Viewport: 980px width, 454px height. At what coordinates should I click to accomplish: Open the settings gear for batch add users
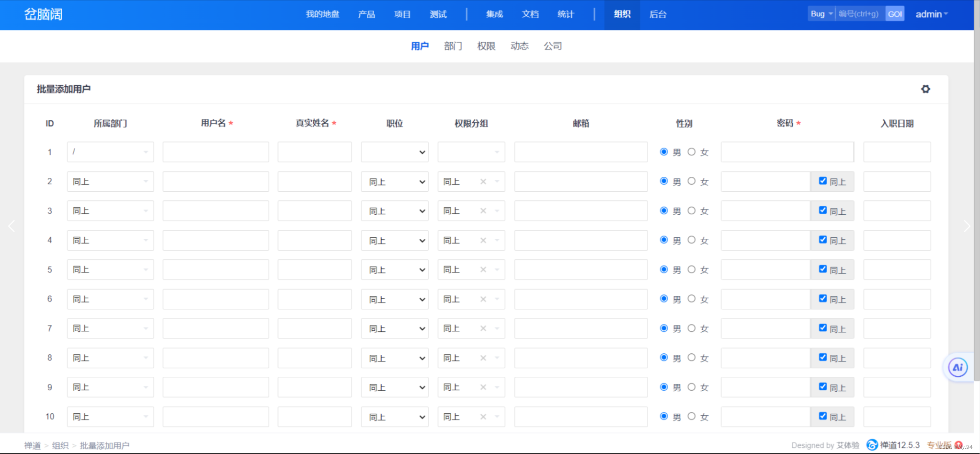925,89
